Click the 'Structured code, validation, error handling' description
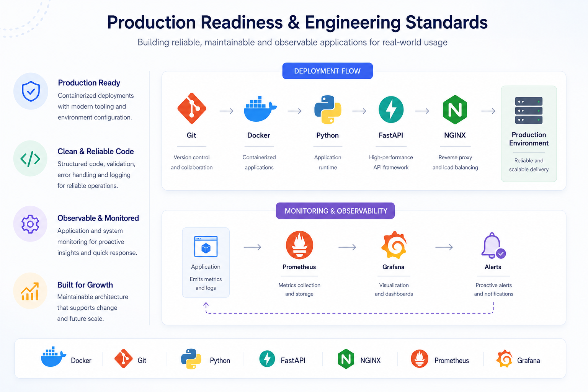588x392 pixels. point(96,175)
